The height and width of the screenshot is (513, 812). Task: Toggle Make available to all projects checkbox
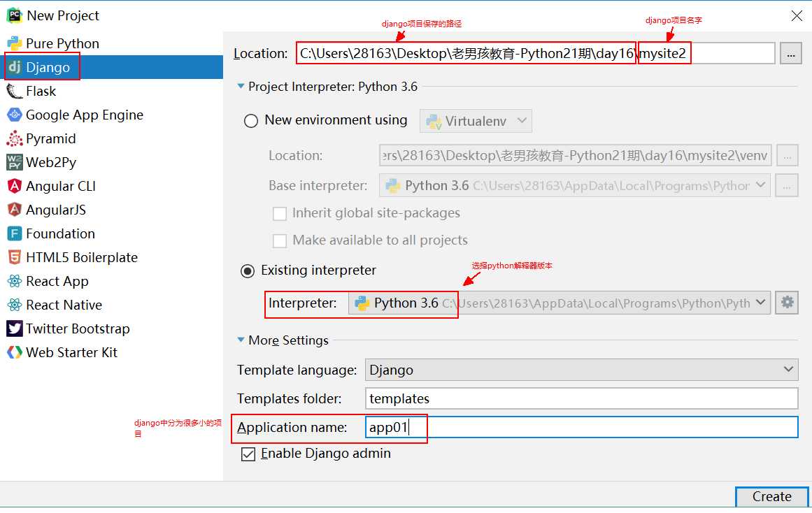point(280,240)
